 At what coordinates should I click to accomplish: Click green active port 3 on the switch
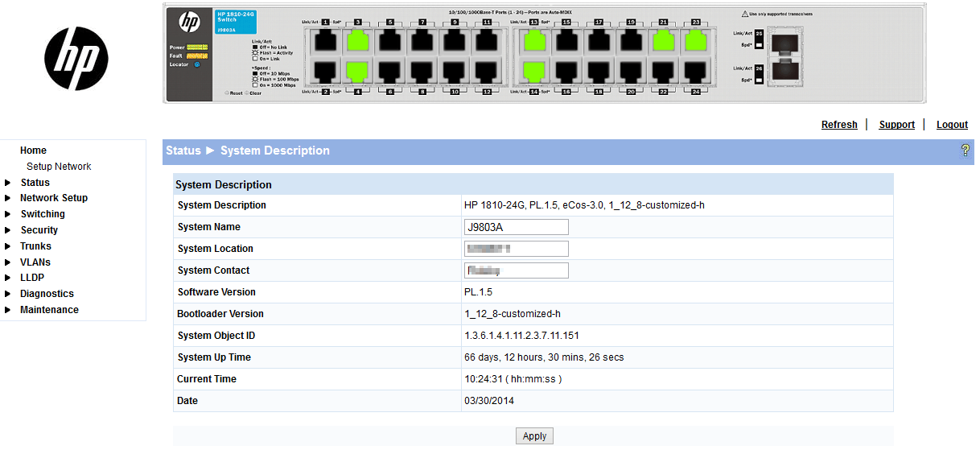click(x=358, y=41)
